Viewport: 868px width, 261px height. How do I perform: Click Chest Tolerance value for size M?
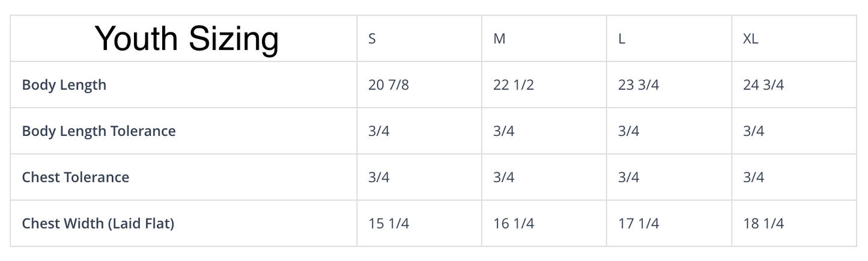click(504, 177)
